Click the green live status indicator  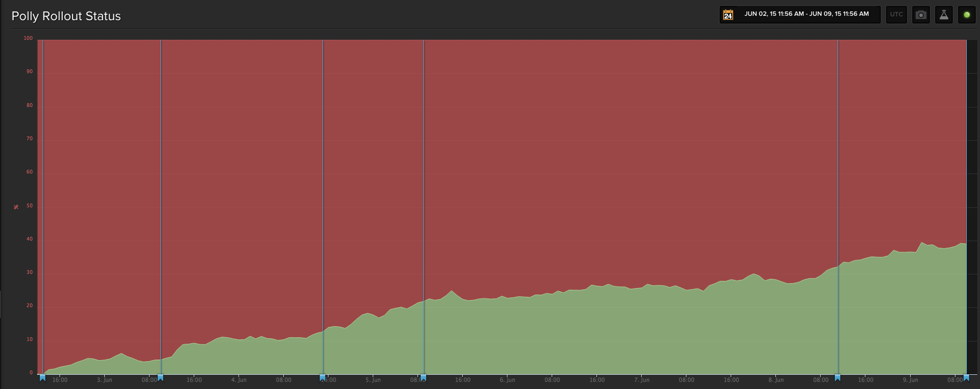point(966,15)
